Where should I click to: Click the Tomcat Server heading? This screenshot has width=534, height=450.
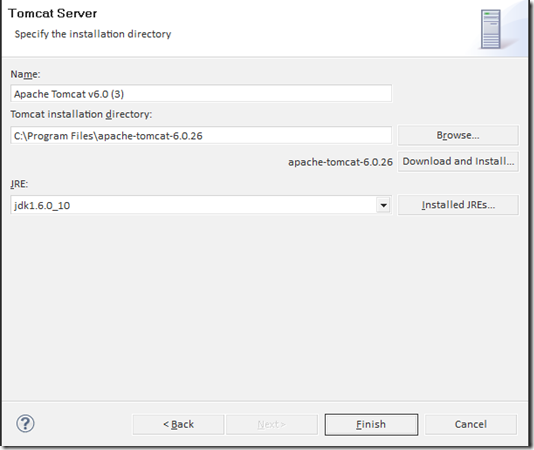point(53,13)
